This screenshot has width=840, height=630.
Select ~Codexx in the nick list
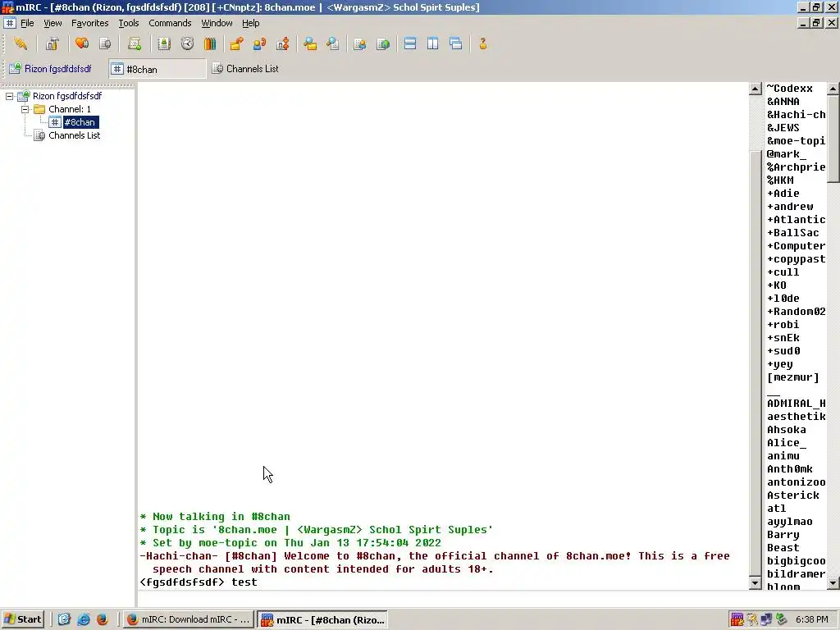tap(790, 89)
